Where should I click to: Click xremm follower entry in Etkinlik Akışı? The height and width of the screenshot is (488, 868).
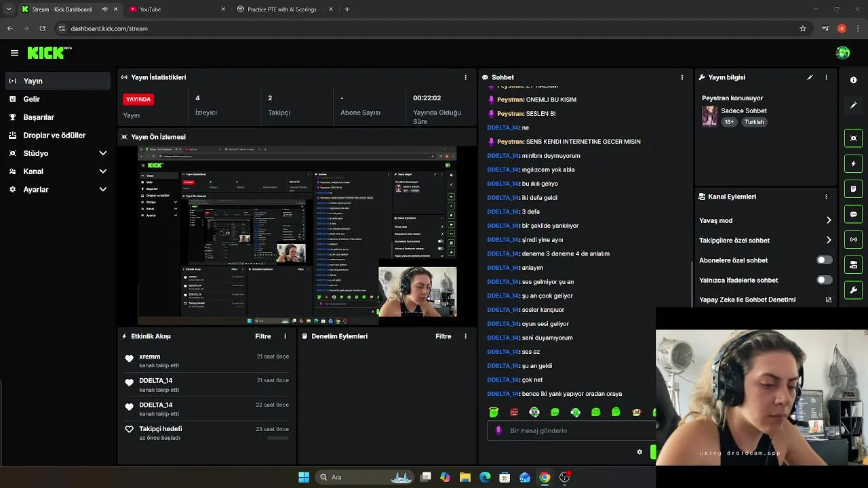click(207, 361)
